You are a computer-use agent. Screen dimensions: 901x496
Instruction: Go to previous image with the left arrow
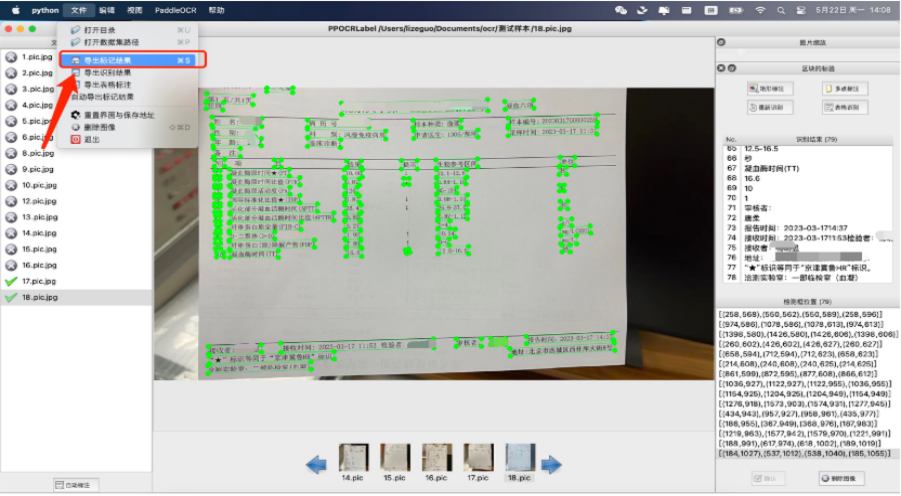(317, 464)
